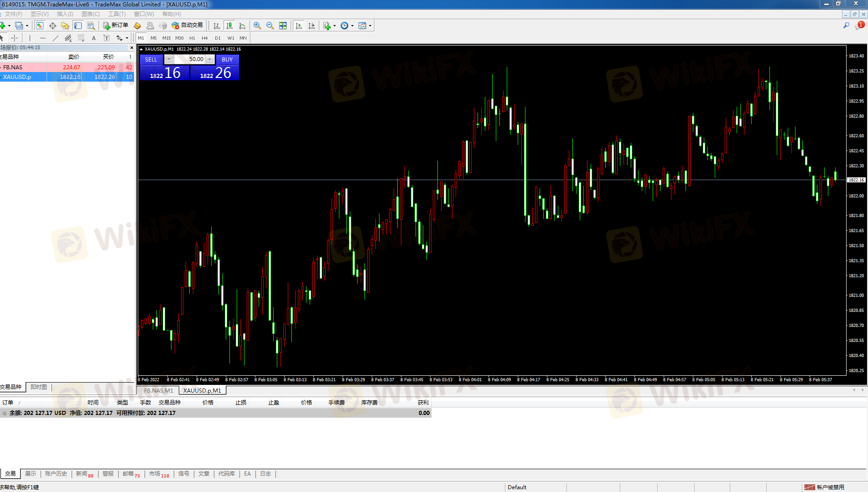868x492 pixels.
Task: Switch chart to candlesticks mode
Action: 229,26
